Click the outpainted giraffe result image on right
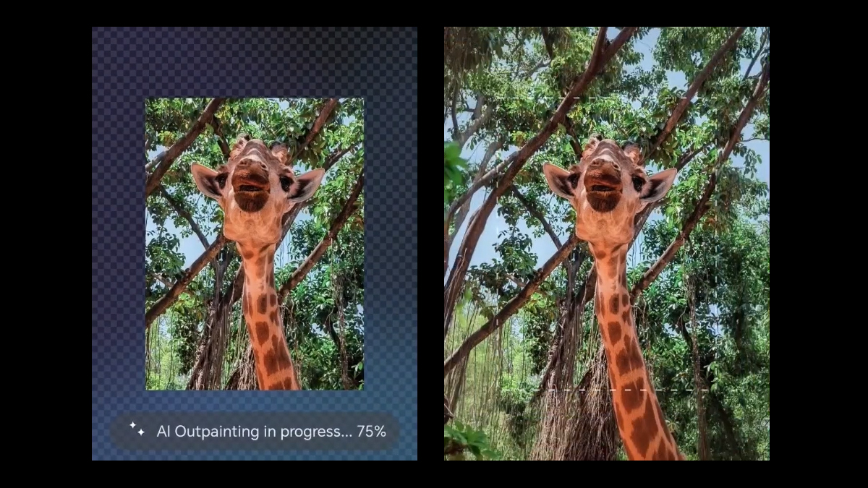868x488 pixels. click(x=606, y=244)
